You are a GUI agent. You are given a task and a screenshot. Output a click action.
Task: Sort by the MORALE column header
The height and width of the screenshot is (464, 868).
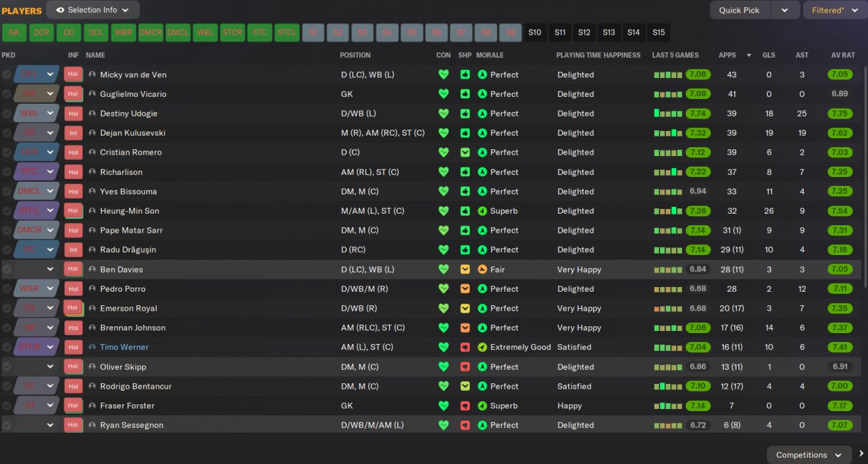[x=490, y=55]
